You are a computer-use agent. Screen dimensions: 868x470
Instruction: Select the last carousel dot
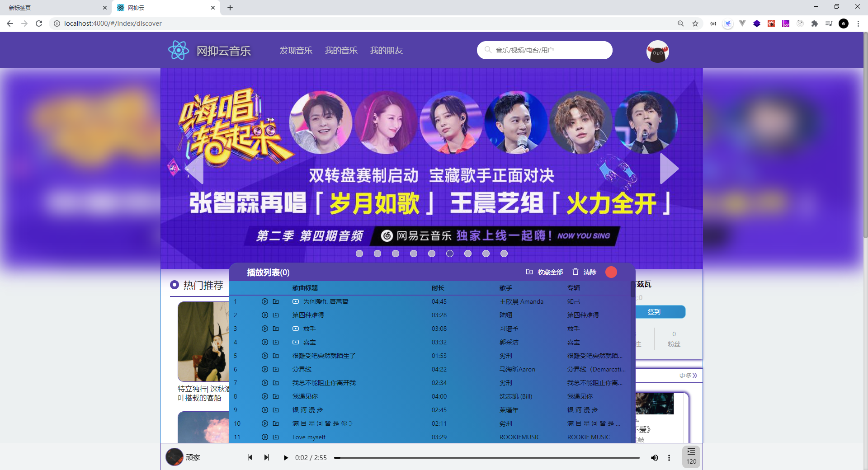(504, 254)
